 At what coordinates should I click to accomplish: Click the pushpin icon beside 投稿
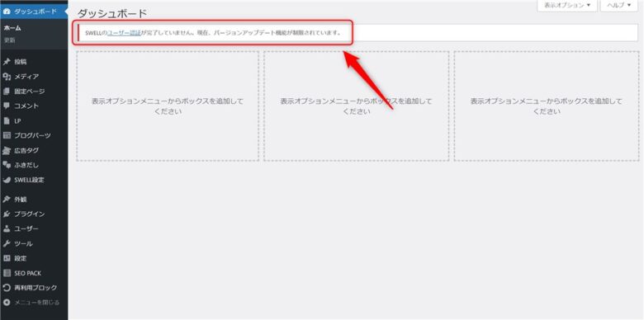(x=6, y=62)
